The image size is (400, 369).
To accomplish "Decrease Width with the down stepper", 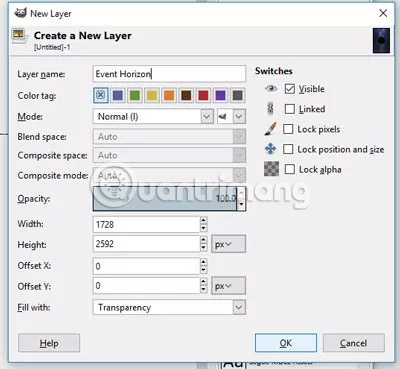I will pos(204,228).
